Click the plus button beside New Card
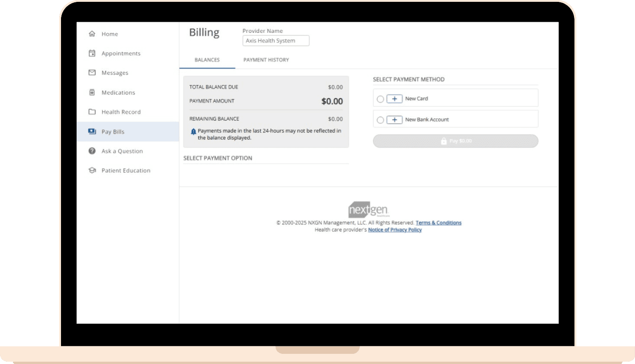 pos(394,99)
